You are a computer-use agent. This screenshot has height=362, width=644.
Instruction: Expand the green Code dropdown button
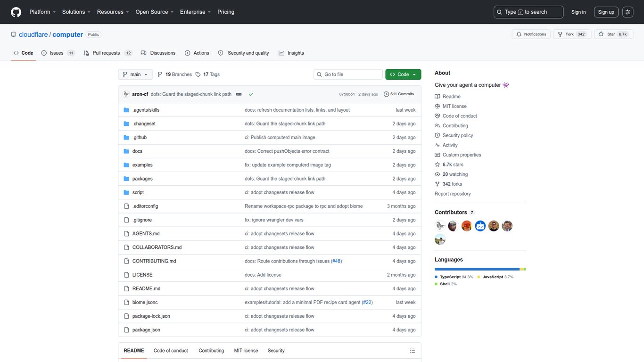[403, 74]
